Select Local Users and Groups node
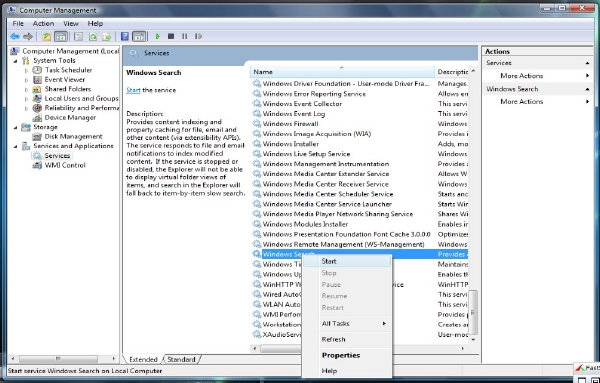The height and width of the screenshot is (383, 600). pyautogui.click(x=81, y=99)
